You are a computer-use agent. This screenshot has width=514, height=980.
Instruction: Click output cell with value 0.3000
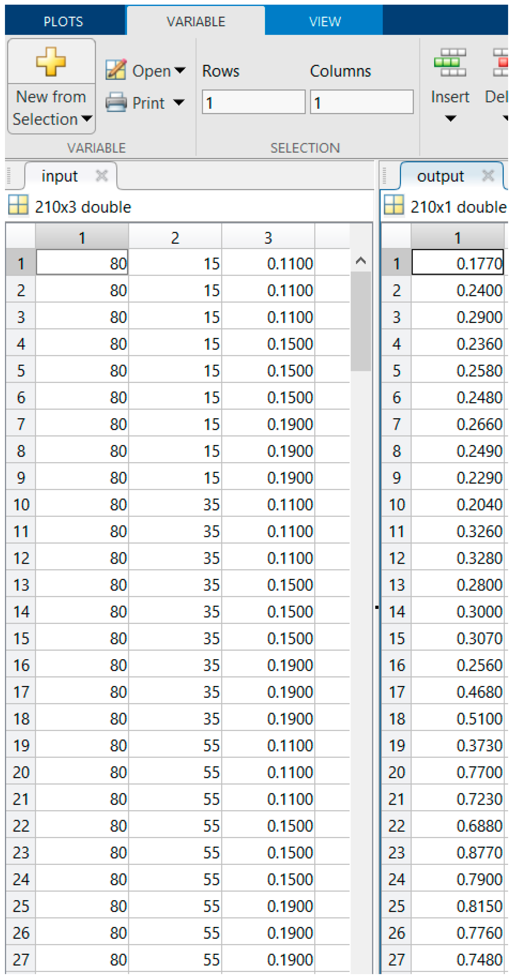458,611
